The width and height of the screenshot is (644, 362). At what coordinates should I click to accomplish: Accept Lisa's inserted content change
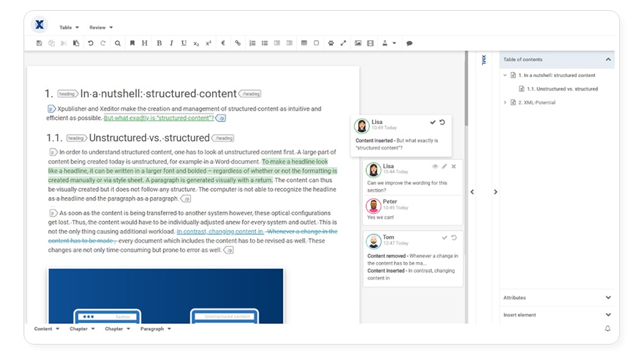[433, 122]
